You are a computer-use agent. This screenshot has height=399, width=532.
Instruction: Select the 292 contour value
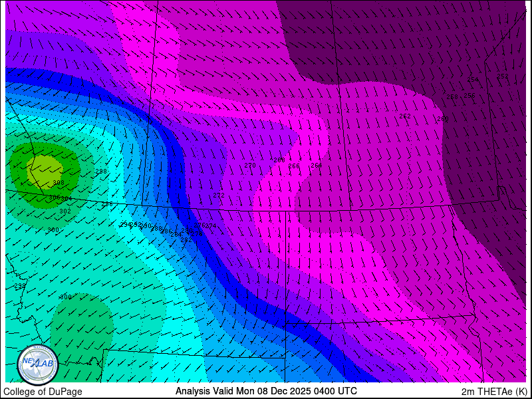[x=136, y=225]
